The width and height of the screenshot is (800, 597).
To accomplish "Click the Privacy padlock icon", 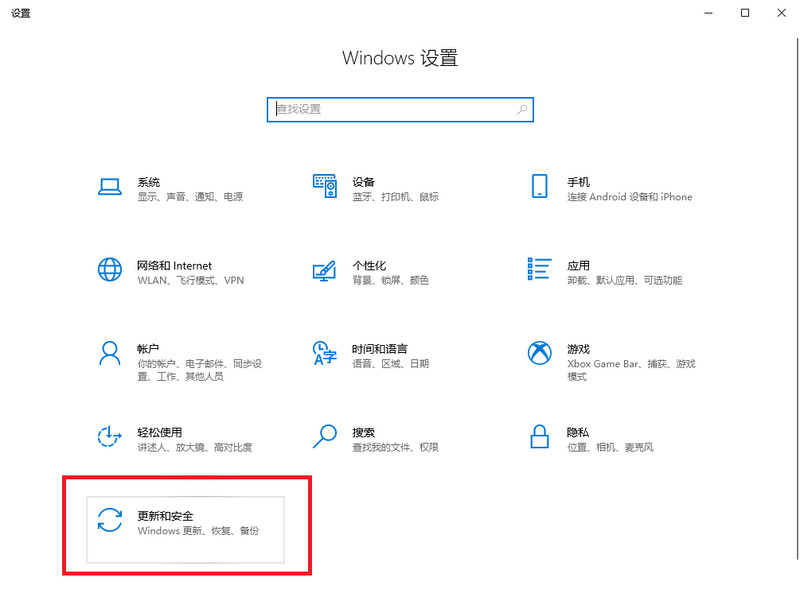I will click(539, 437).
